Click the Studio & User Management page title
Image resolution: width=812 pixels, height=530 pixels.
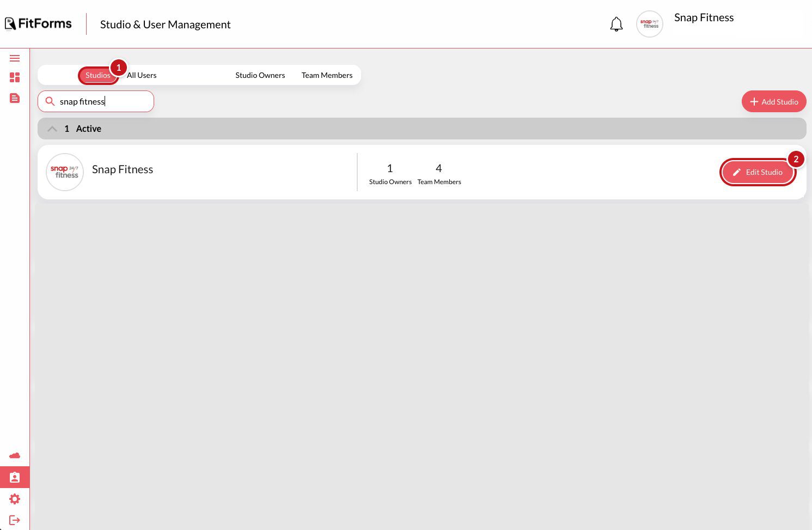[x=166, y=25]
